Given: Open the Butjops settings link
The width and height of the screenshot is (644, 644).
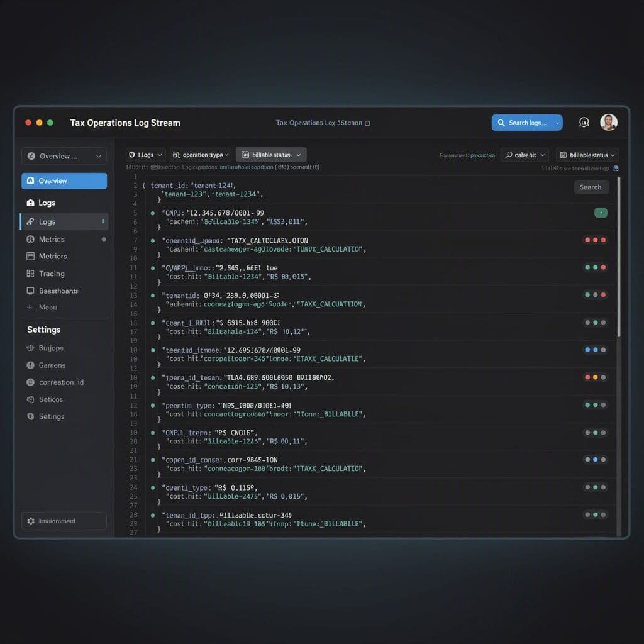Looking at the screenshot, I should click(x=51, y=348).
